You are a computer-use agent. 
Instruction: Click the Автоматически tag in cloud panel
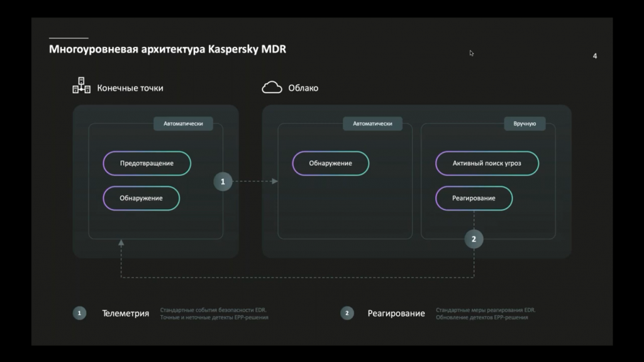[x=372, y=123]
